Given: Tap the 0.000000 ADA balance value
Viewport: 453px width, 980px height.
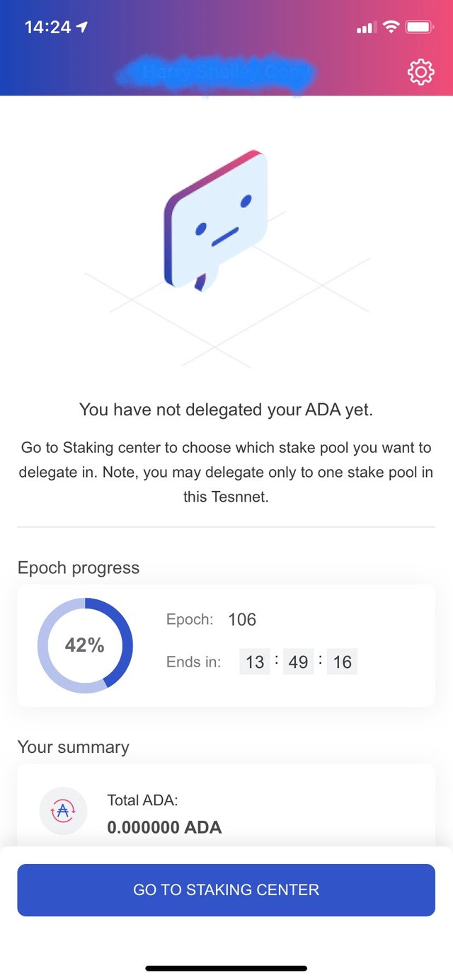Looking at the screenshot, I should click(164, 826).
